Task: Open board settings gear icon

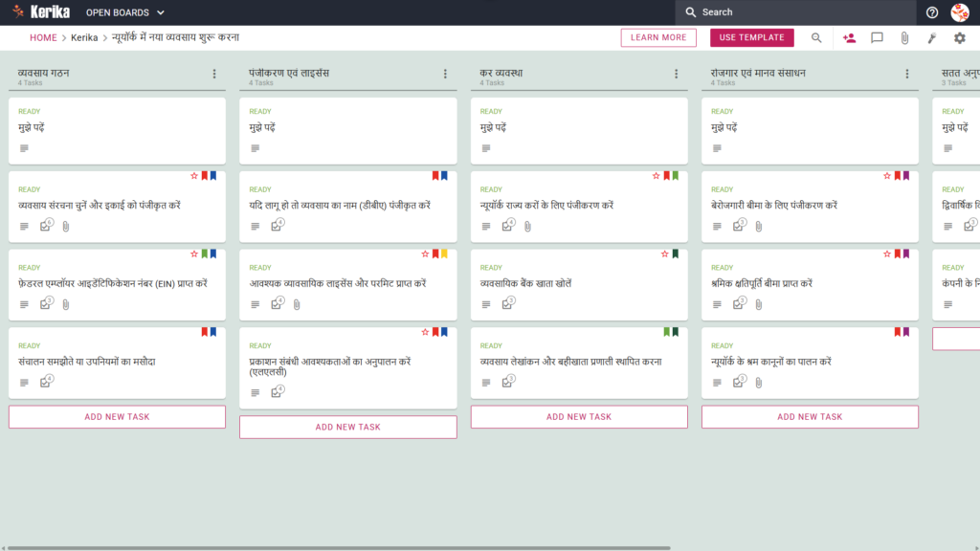Action: [x=959, y=37]
